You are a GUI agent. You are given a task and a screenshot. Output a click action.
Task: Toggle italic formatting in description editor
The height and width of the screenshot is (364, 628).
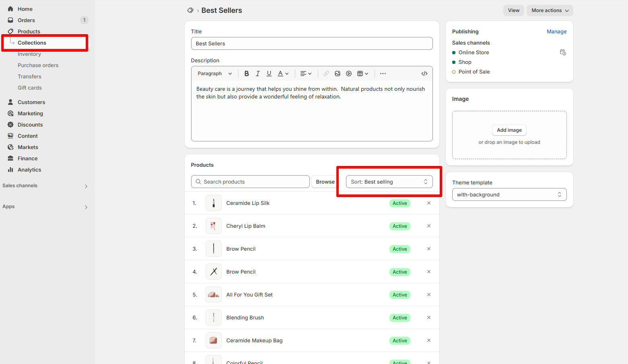click(x=258, y=74)
